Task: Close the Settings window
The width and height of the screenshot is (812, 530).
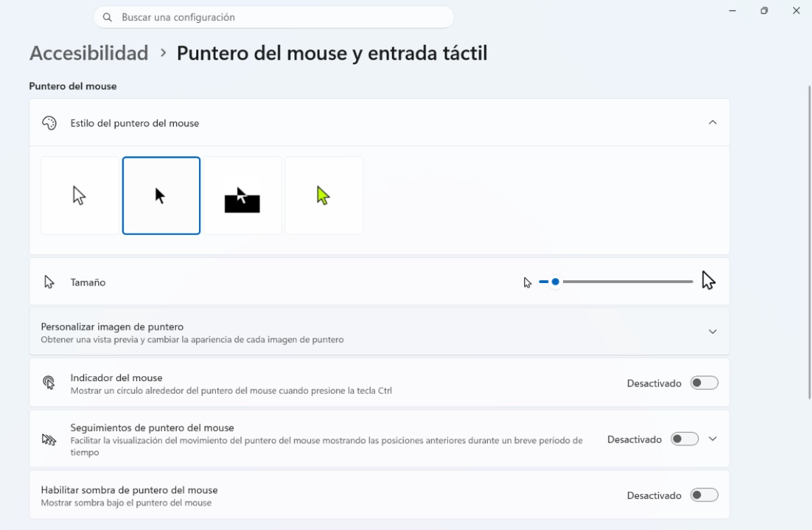Action: point(796,11)
